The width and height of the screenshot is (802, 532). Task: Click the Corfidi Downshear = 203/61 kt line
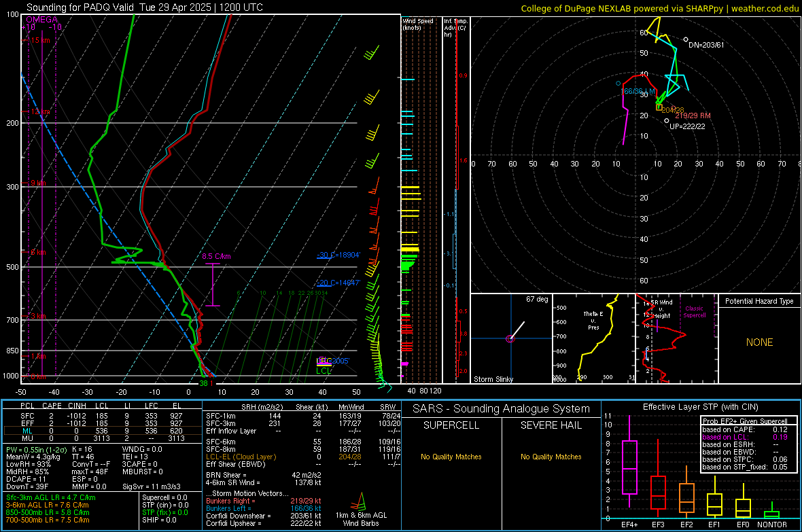point(264,516)
